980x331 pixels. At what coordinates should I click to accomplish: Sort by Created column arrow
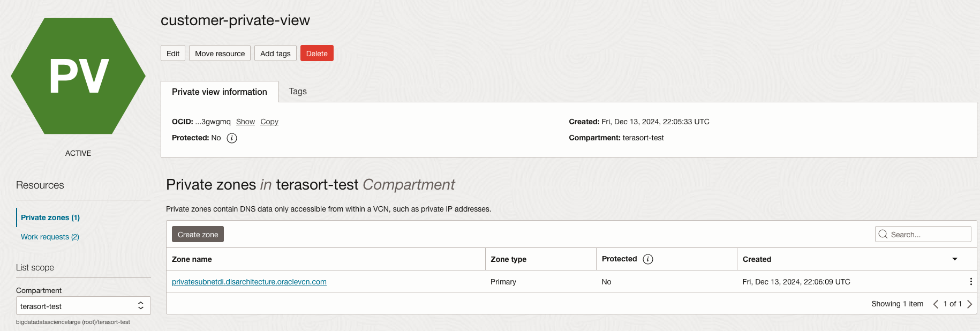point(954,259)
